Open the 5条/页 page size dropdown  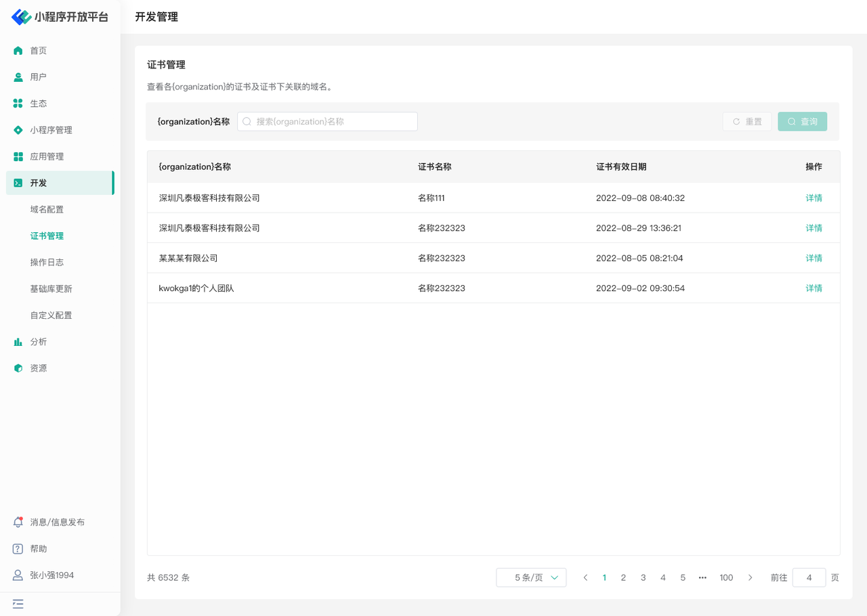[x=531, y=577]
